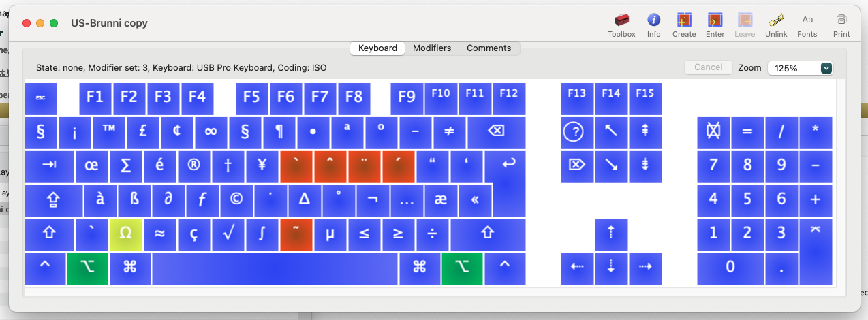Viewport: 868px width, 320px height.
Task: Click the F12 key
Action: tap(509, 99)
